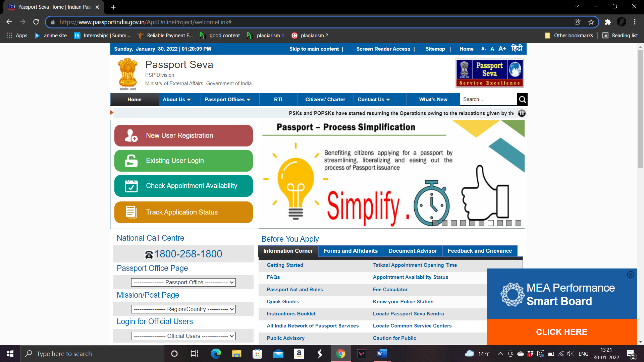This screenshot has width=644, height=362.
Task: Expand the Official Users login dropdown
Action: pyautogui.click(x=183, y=336)
